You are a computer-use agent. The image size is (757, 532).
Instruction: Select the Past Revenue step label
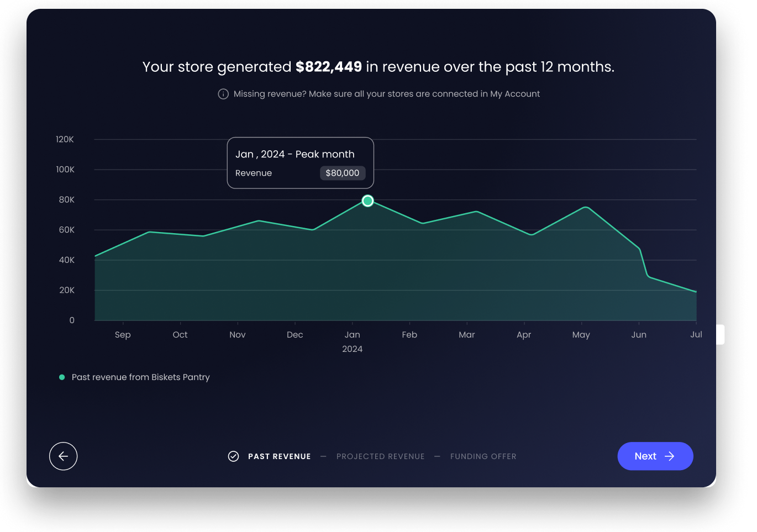[x=280, y=456]
